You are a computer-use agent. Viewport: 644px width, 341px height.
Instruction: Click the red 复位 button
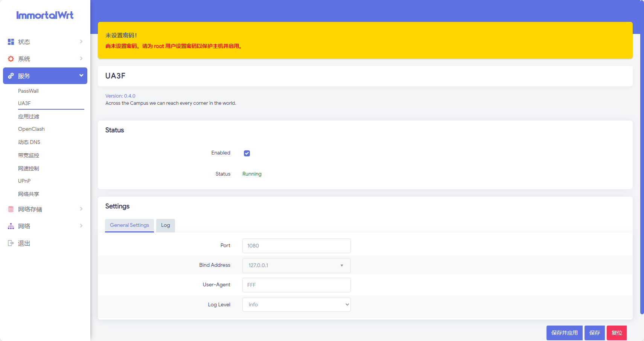(617, 333)
